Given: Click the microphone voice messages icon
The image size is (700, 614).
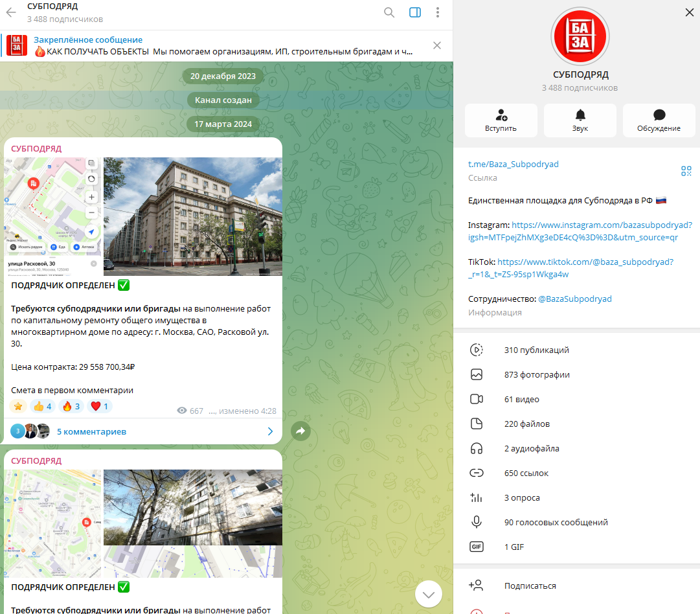Looking at the screenshot, I should tap(477, 521).
